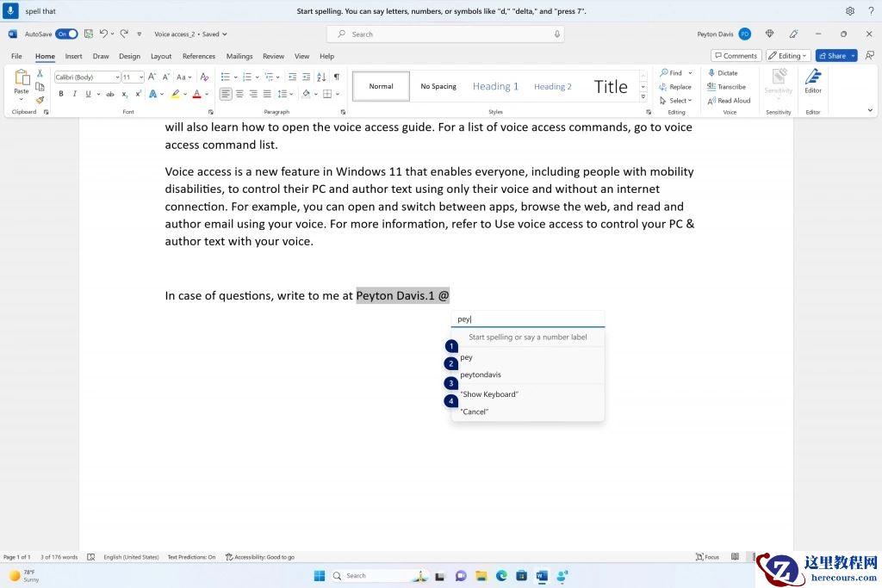Open Comments panel
Viewport: 882px width, 588px height.
pyautogui.click(x=735, y=54)
